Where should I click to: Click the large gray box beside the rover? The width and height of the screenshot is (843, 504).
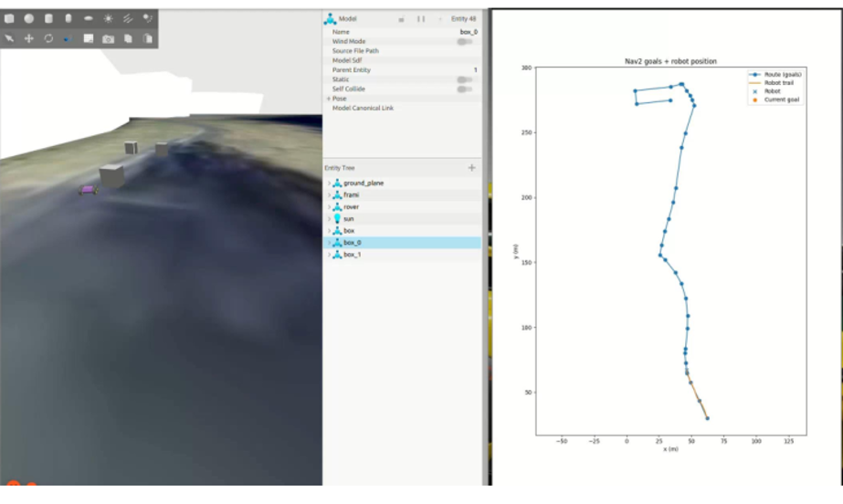point(111,176)
